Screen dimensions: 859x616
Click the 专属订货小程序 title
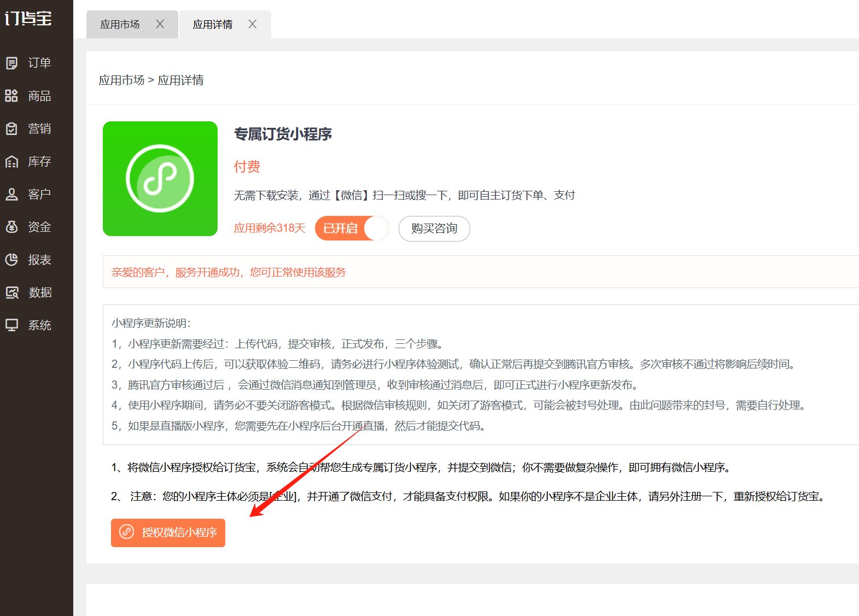pyautogui.click(x=283, y=134)
